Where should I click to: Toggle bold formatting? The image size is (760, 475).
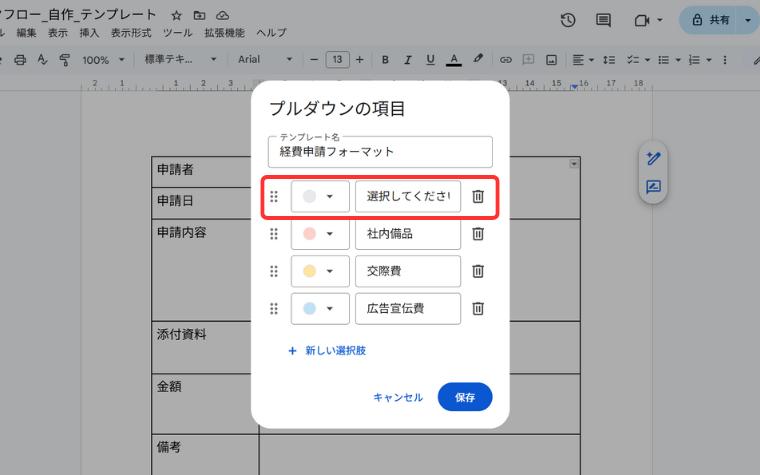click(385, 60)
